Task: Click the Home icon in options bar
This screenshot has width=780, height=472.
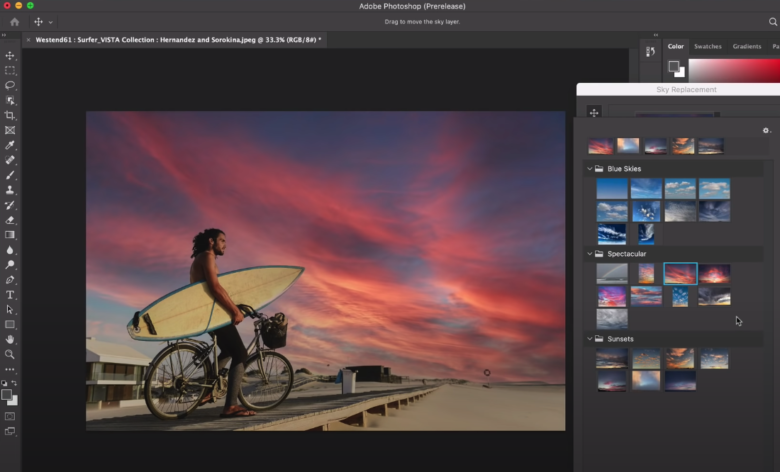Action: point(14,21)
